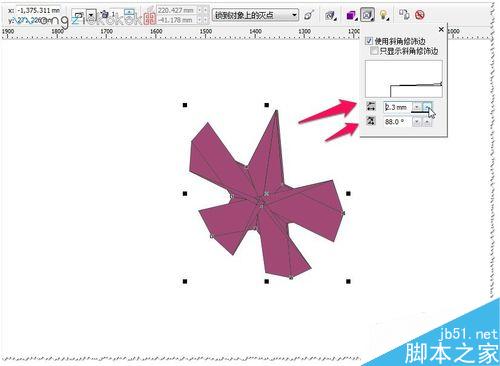
Task: Click the copy extrusion properties icon
Action: (404, 14)
